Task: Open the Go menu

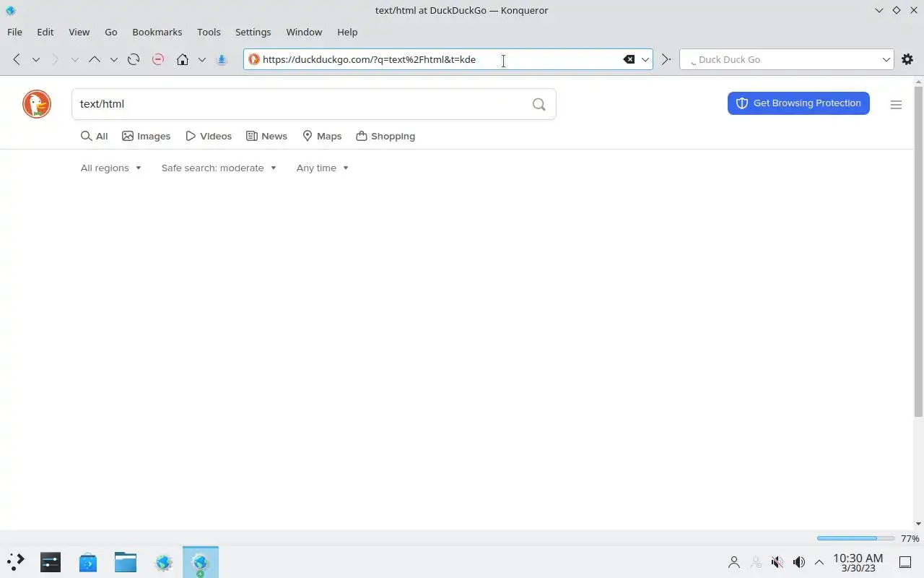Action: (x=111, y=32)
